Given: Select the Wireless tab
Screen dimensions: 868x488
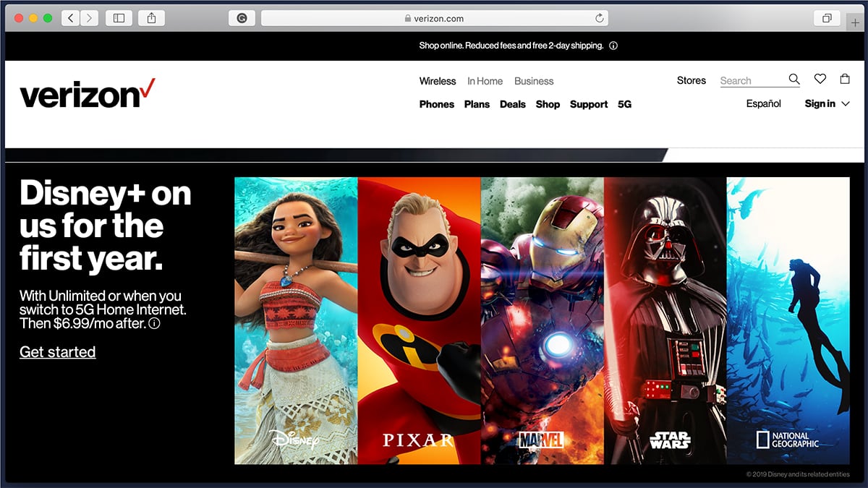Looking at the screenshot, I should 438,81.
